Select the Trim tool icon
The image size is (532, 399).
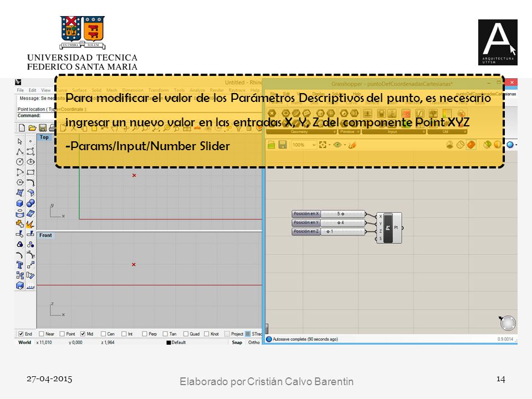[20, 234]
